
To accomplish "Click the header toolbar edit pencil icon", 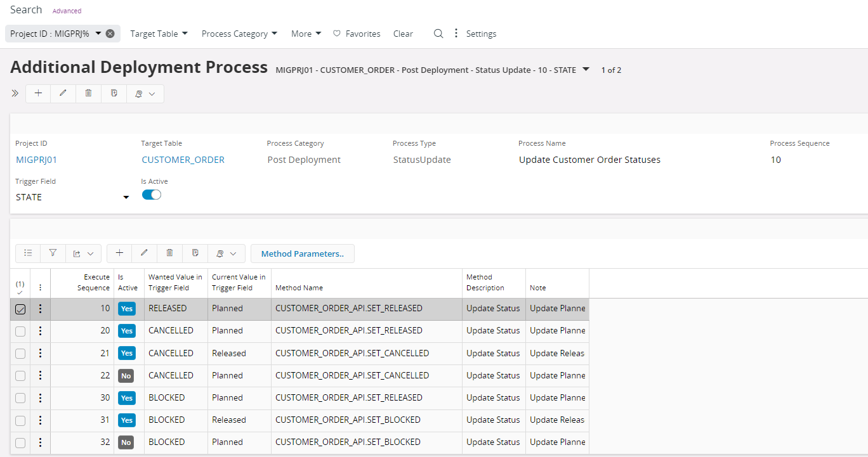I will 63,93.
